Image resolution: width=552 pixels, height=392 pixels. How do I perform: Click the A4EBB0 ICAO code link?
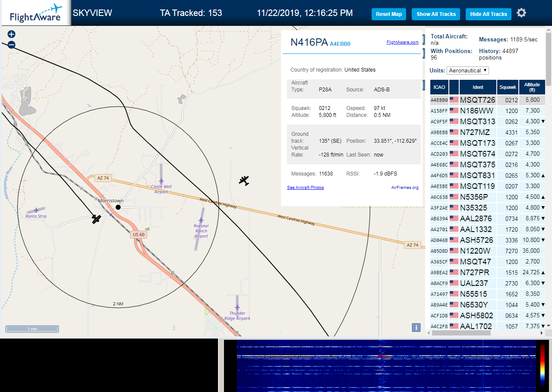pos(340,44)
